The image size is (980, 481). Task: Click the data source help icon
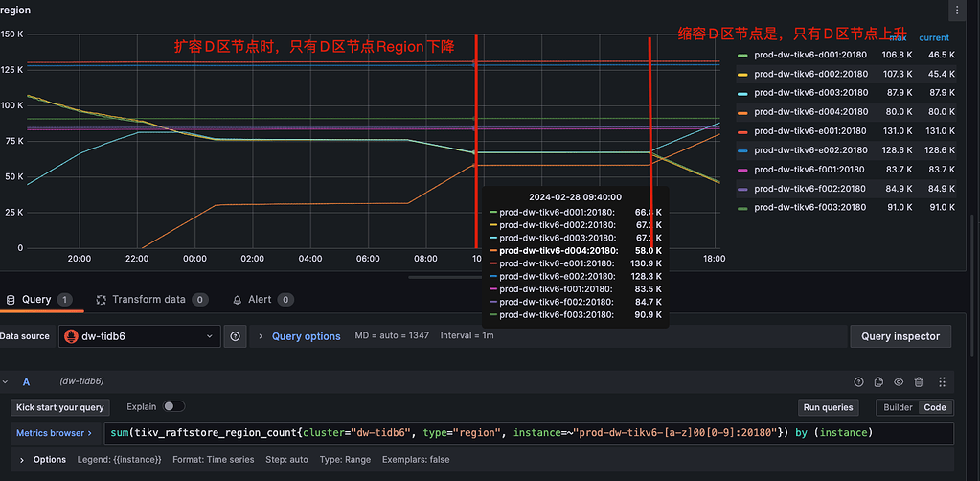(x=236, y=336)
